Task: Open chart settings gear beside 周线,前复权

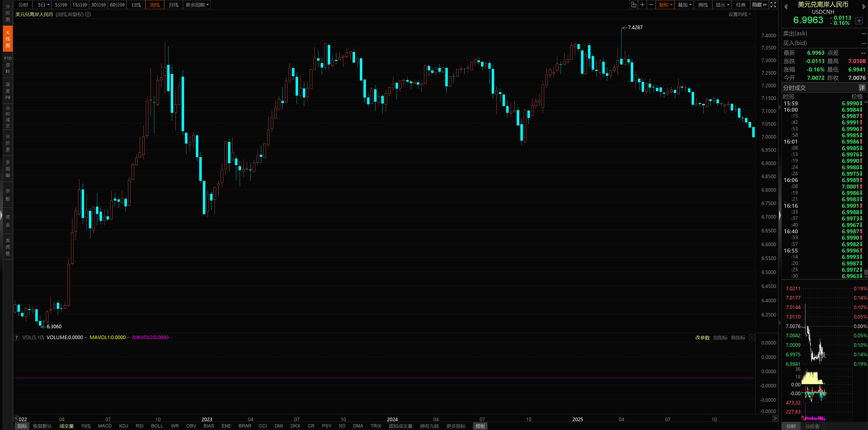Action: point(88,14)
